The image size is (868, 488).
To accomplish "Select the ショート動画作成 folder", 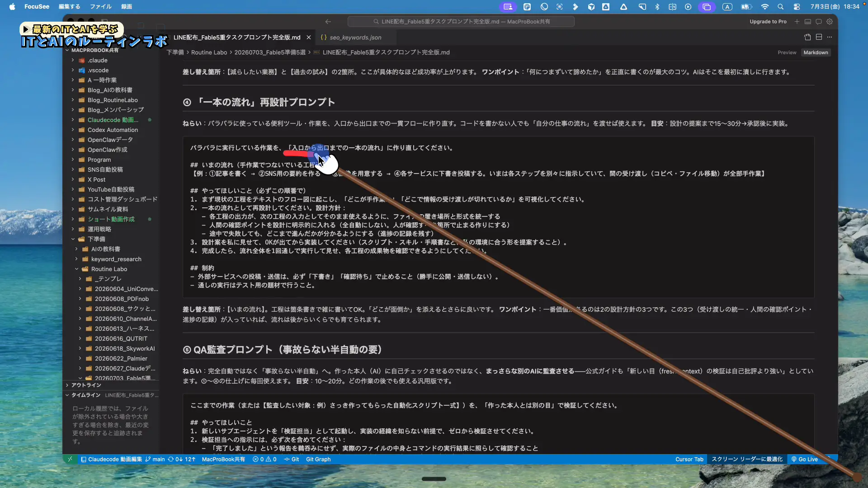I will coord(111,219).
